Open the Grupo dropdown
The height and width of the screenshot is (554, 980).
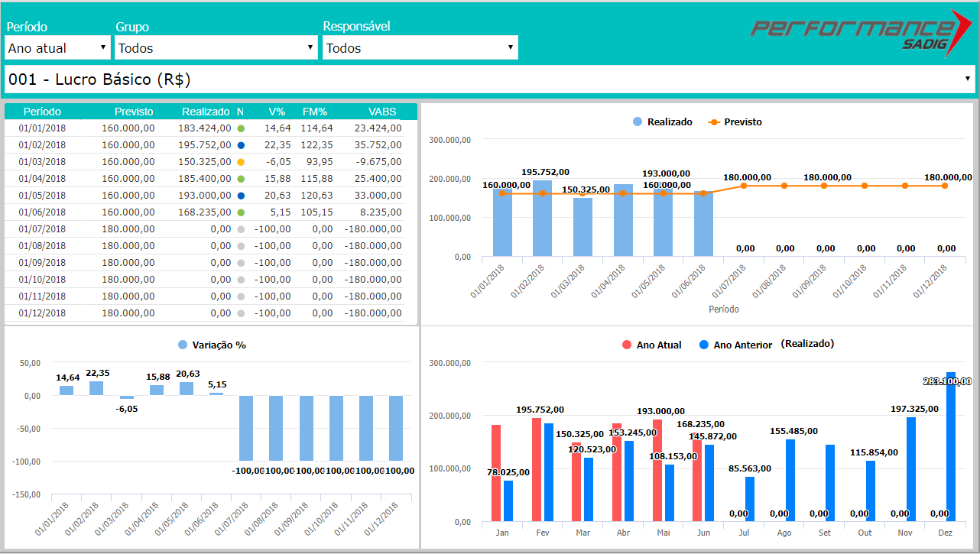pyautogui.click(x=216, y=48)
